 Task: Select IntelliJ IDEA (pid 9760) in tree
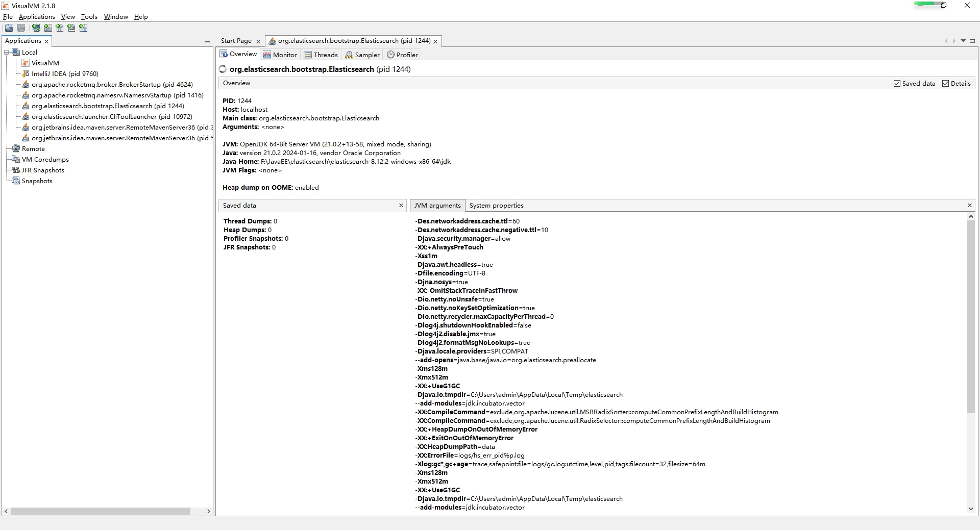point(65,73)
